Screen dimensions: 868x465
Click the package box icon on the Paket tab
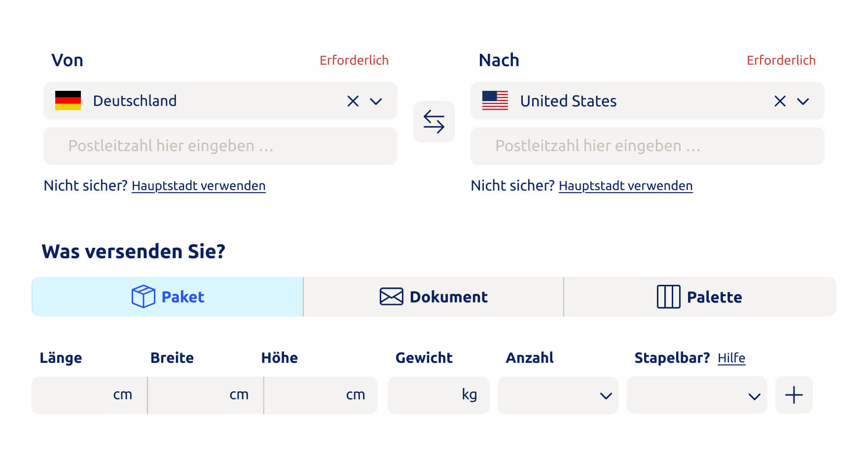(x=143, y=296)
